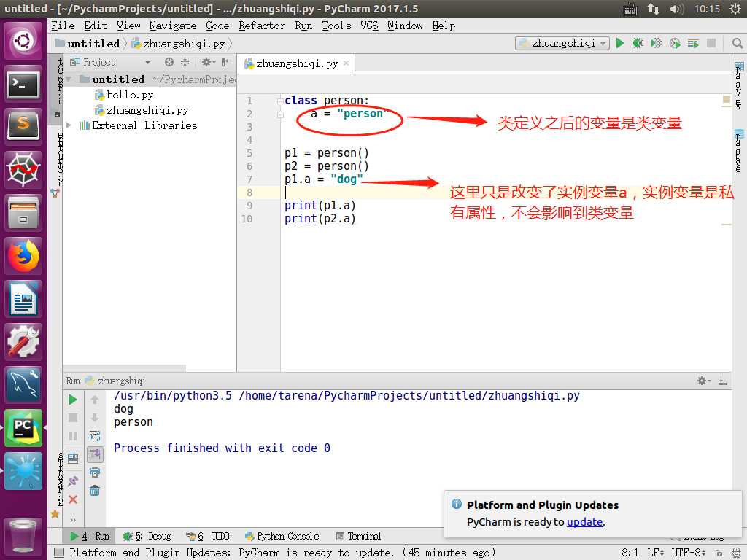Open the File menu

[x=63, y=26]
